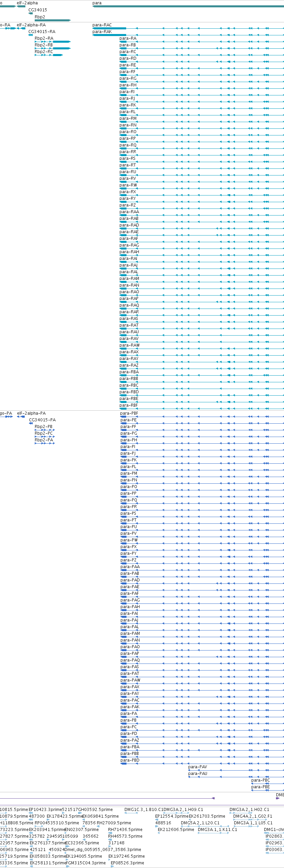Select the eIF-2alpha-RA transcript label
Image resolution: width=284 pixels, height=868 pixels.
pyautogui.click(x=31, y=25)
